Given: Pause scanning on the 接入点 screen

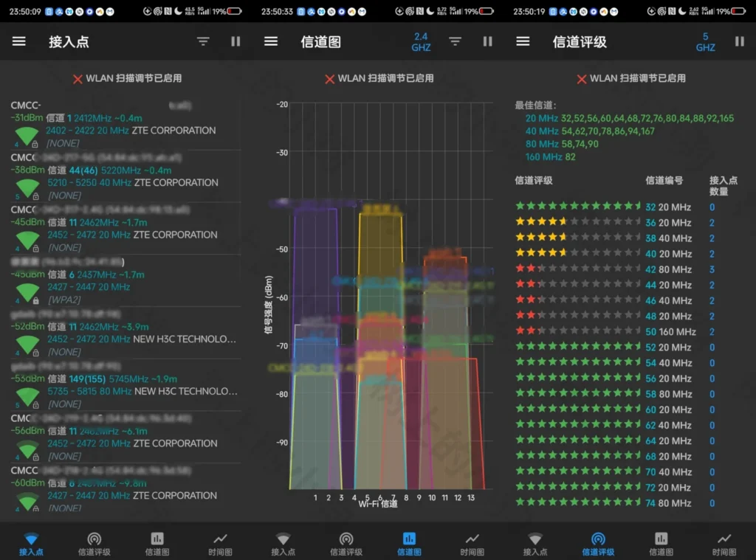Looking at the screenshot, I should (236, 41).
